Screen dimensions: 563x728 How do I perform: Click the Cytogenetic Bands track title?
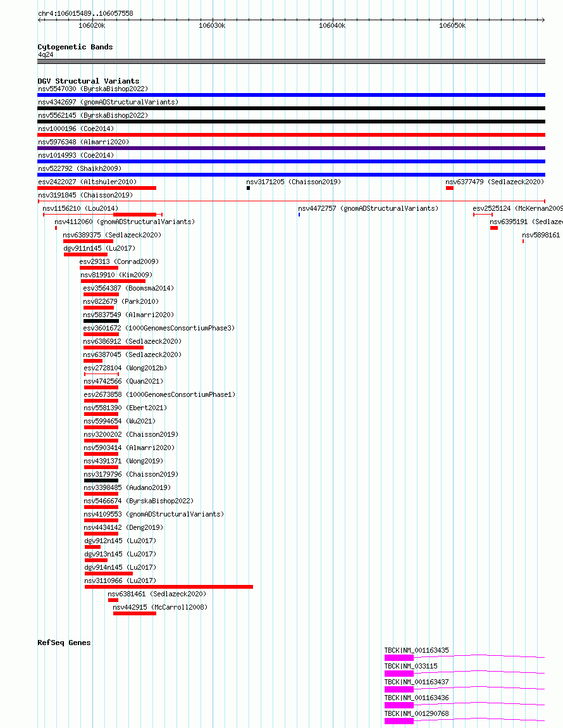tap(75, 47)
